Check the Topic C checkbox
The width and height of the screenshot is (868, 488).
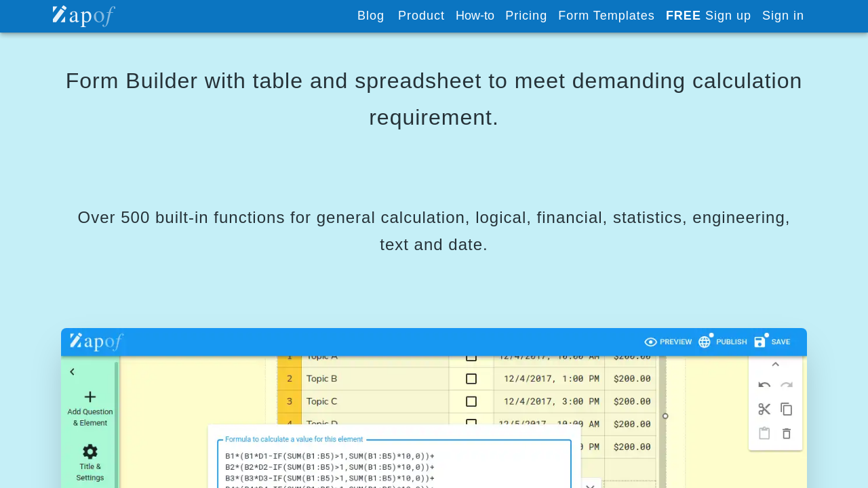(471, 401)
